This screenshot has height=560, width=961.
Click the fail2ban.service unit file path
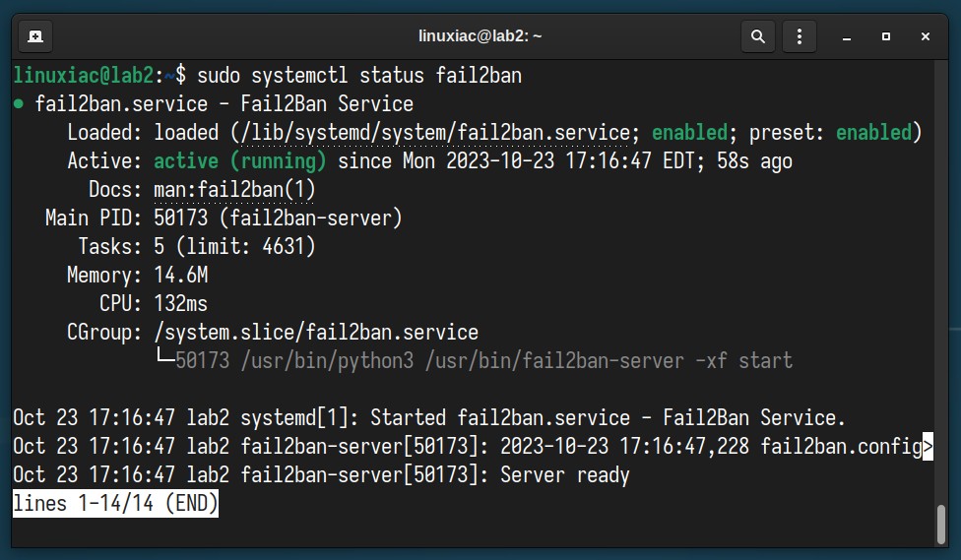(x=434, y=132)
